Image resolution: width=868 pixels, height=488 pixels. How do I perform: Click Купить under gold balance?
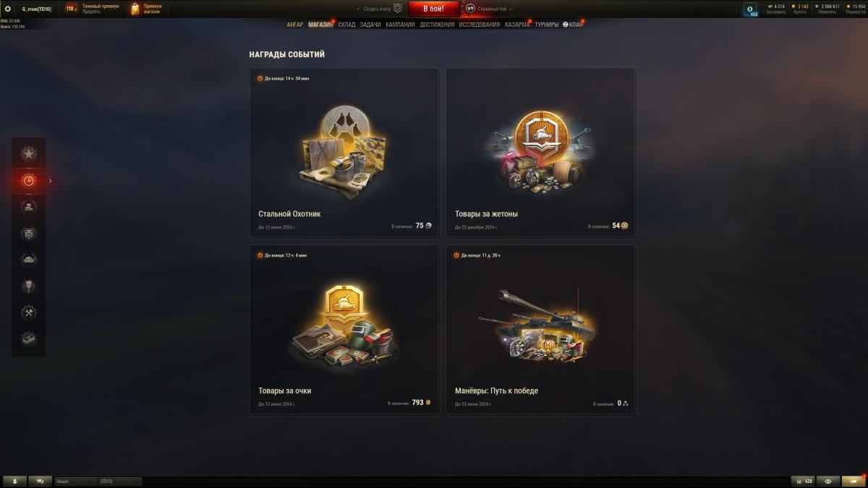click(800, 12)
